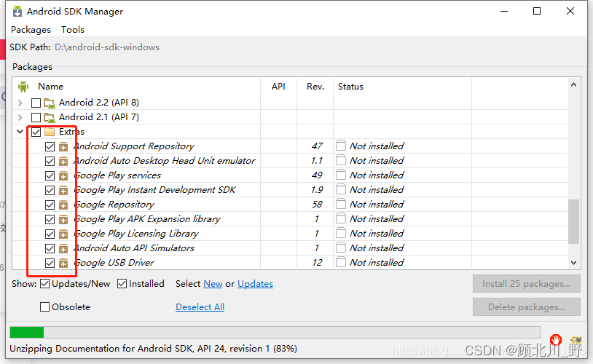
Task: Click package icon for Google Play services
Action: (x=63, y=175)
